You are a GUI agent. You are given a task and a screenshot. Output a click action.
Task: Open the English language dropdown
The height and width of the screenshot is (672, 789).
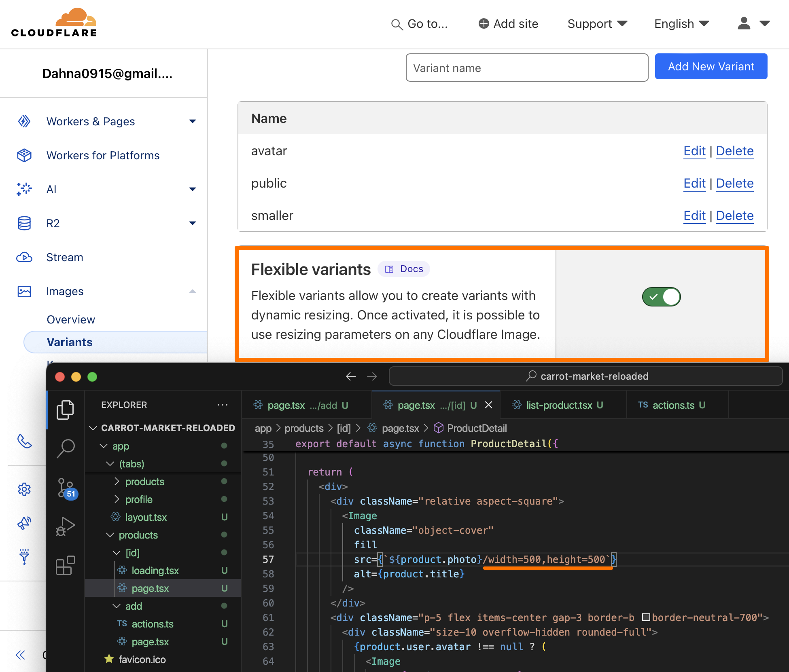682,24
